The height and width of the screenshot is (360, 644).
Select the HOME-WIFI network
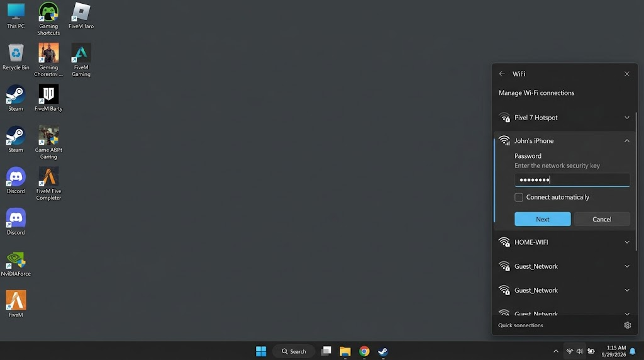pyautogui.click(x=564, y=242)
